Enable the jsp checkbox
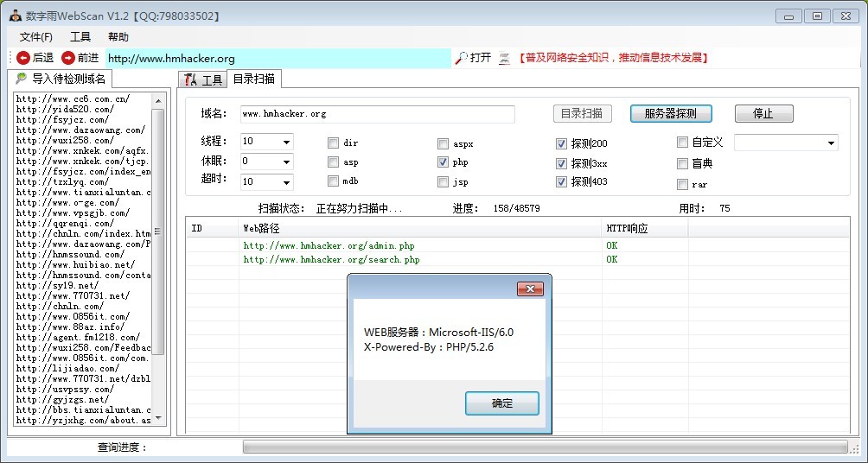The image size is (868, 463). coord(443,181)
